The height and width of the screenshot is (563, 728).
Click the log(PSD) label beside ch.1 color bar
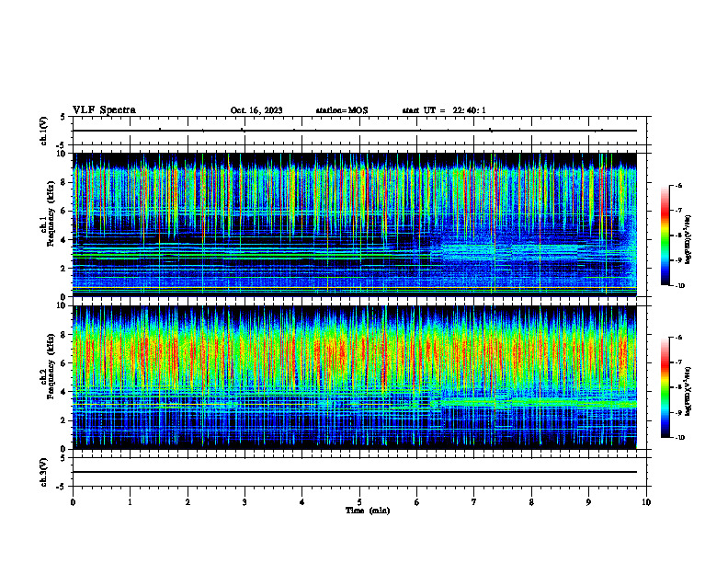tap(688, 239)
